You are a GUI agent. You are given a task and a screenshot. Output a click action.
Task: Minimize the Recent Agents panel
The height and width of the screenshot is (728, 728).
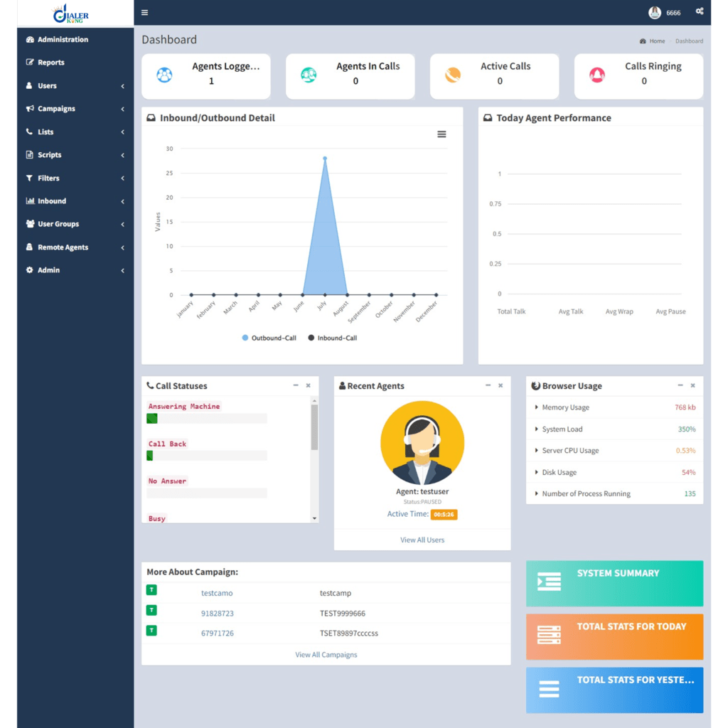click(x=488, y=385)
